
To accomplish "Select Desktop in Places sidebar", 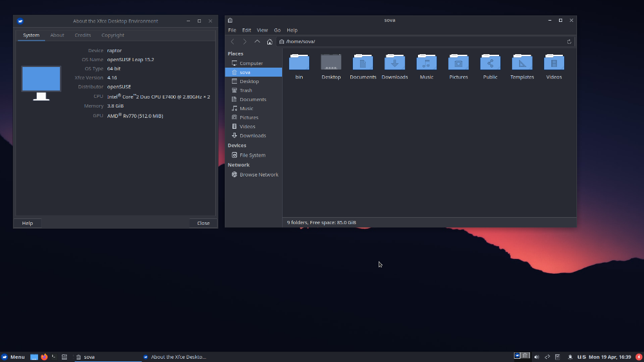I will point(253,81).
